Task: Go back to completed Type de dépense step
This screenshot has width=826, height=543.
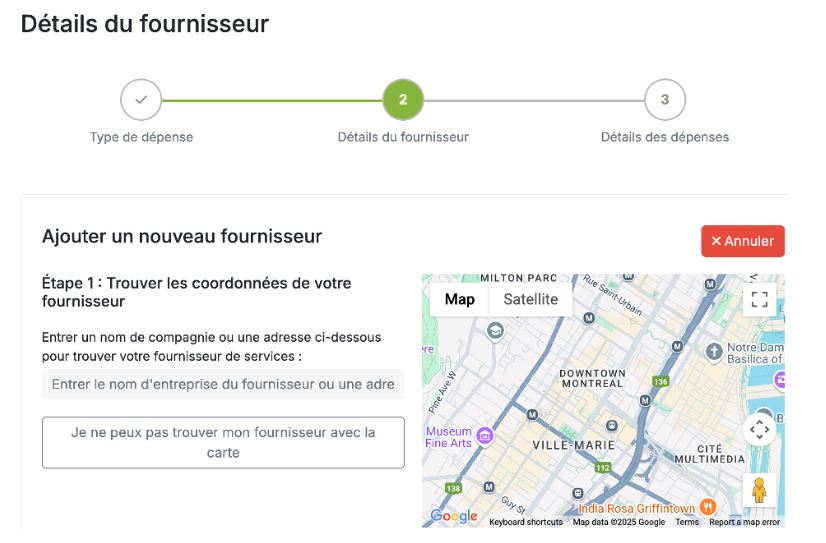Action: [141, 100]
